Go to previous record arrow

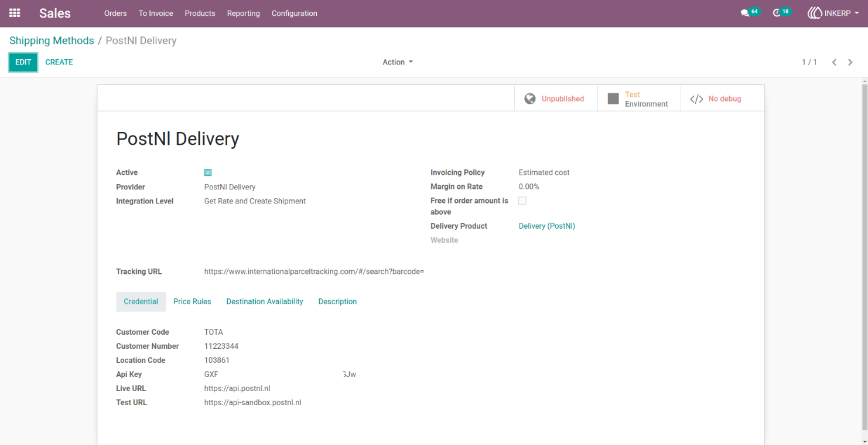coord(834,62)
